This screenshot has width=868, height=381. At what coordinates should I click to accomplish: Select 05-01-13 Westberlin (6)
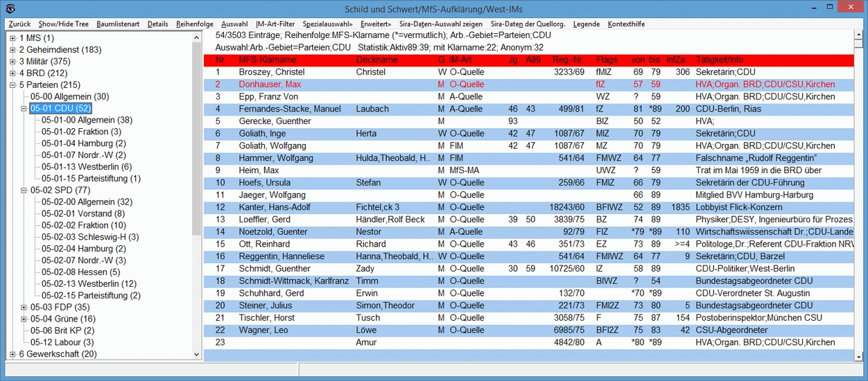86,167
